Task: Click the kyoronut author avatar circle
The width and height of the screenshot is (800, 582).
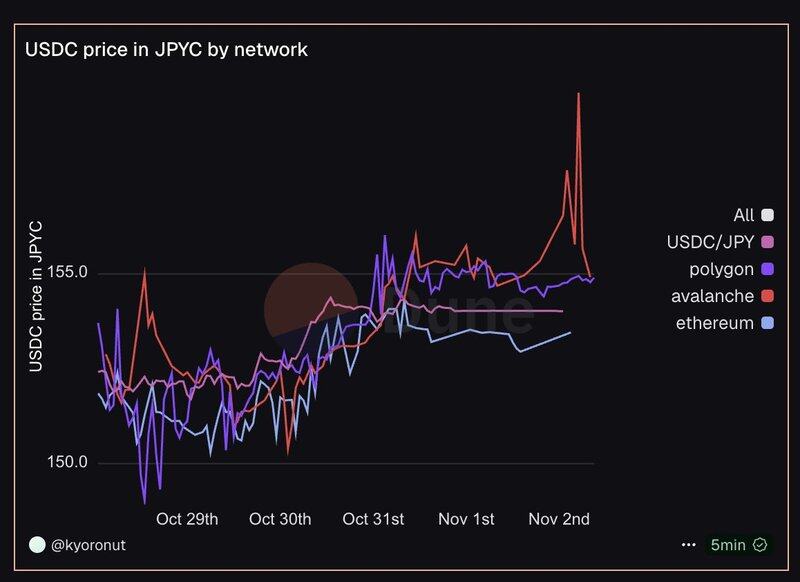Action: coord(37,545)
